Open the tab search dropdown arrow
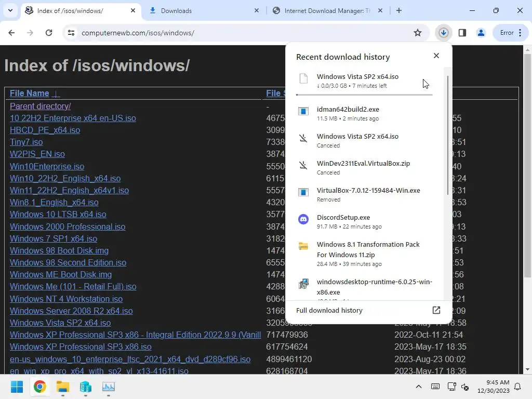 coord(10,10)
